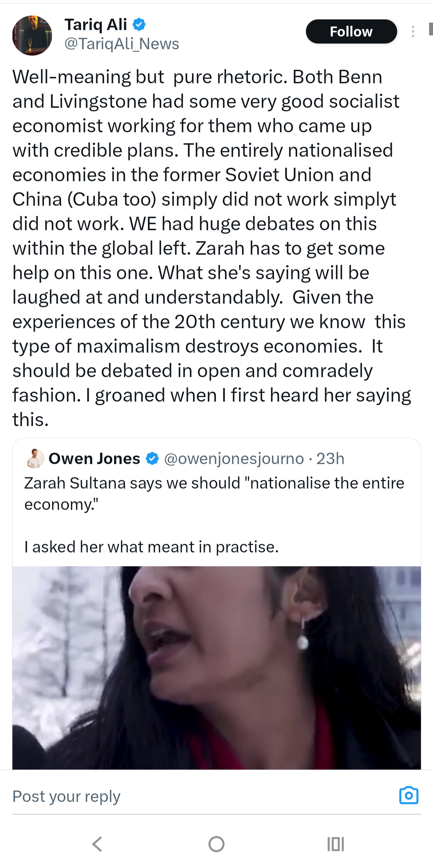Tap Owen Jones's small avatar
The image size is (433, 868).
(35, 458)
